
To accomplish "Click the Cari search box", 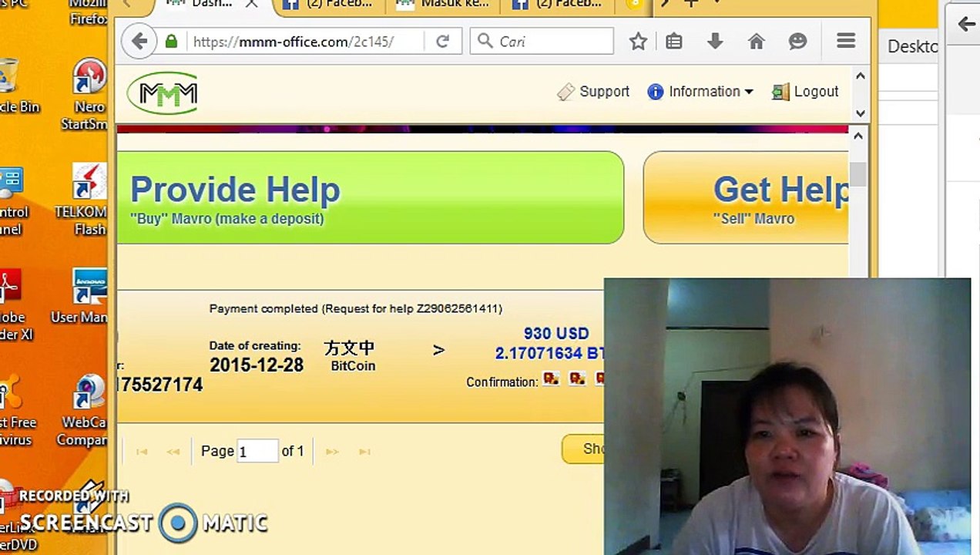I will [542, 42].
